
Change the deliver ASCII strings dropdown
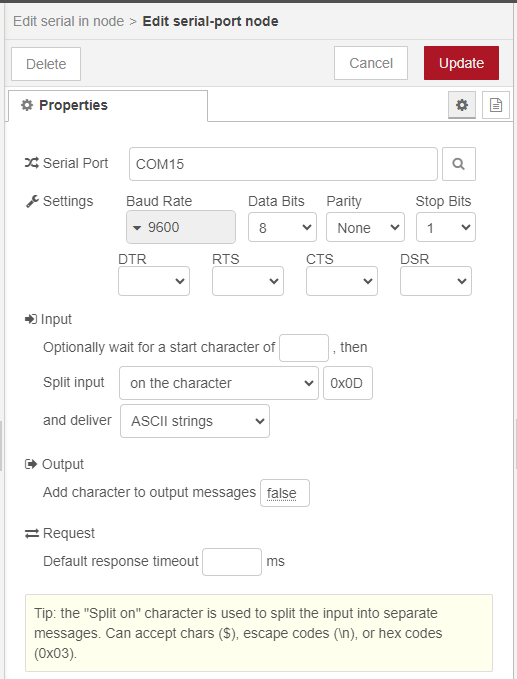(x=195, y=421)
